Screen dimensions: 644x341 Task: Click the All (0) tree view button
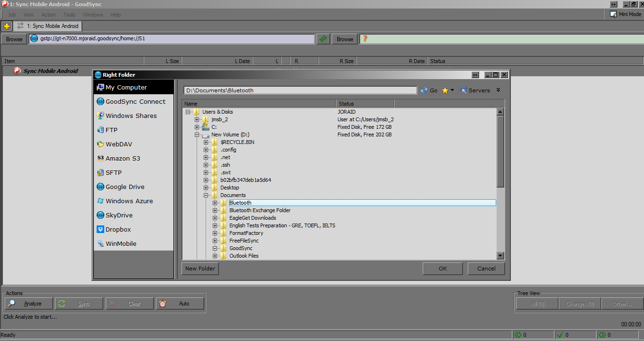tap(537, 304)
